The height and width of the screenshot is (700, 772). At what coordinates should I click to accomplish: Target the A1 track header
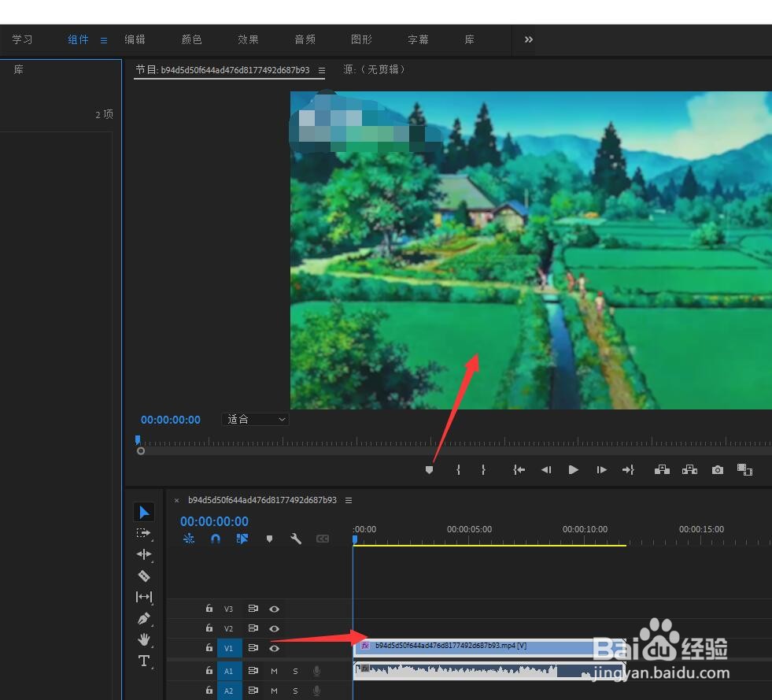point(229,671)
